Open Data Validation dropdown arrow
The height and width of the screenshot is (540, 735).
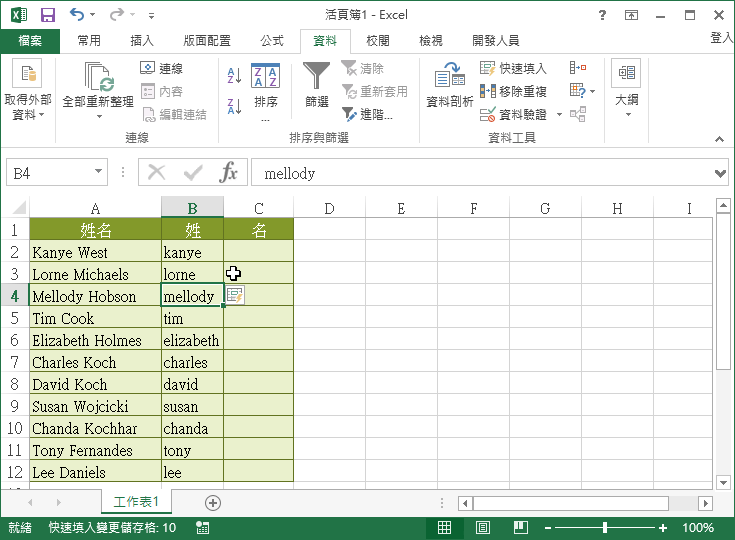click(559, 114)
